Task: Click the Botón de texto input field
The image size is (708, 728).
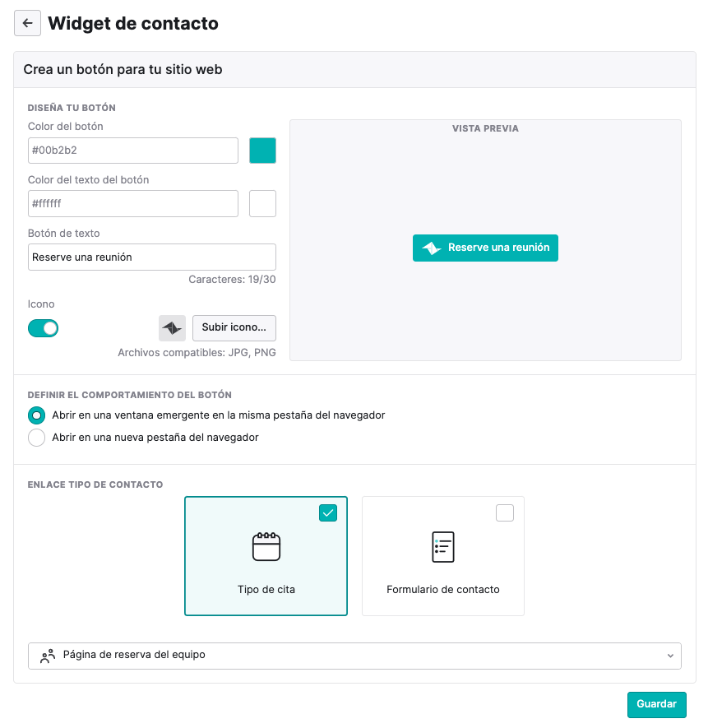Action: tap(152, 257)
